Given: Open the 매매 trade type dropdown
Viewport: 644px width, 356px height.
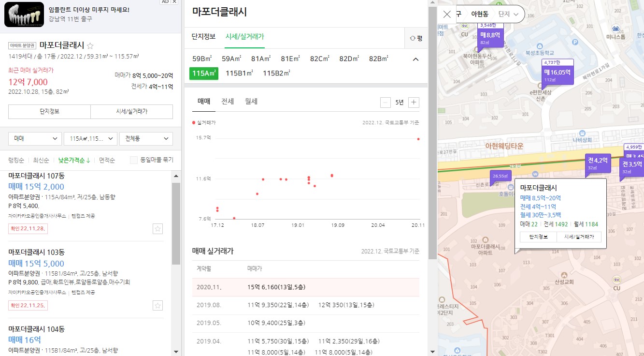Looking at the screenshot, I should point(35,139).
